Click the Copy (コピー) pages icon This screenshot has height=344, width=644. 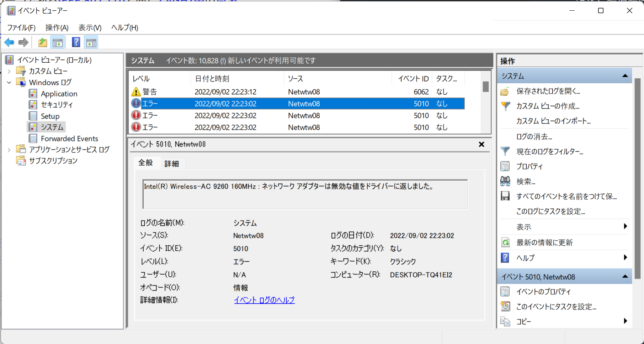click(x=505, y=321)
